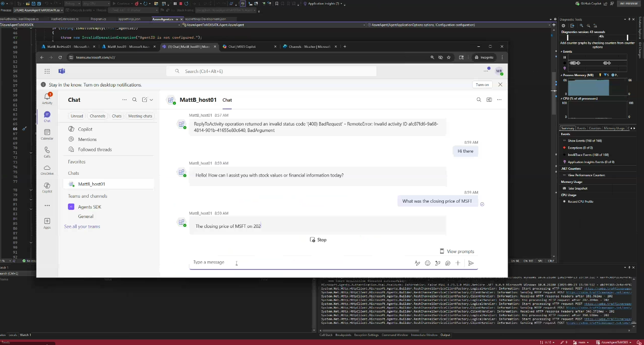Collapse the CPU graph section
This screenshot has height=345, width=644.
click(562, 98)
